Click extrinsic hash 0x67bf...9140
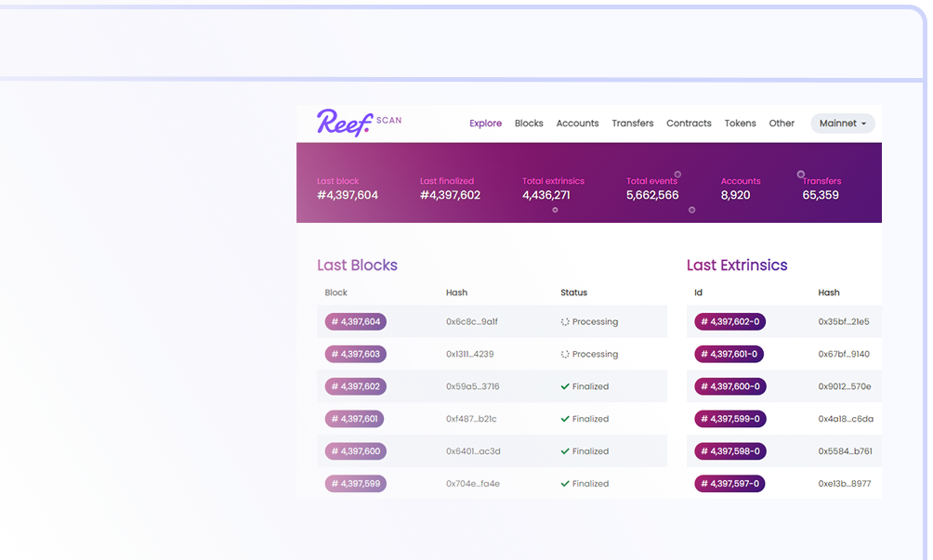This screenshot has height=560, width=933. point(844,354)
